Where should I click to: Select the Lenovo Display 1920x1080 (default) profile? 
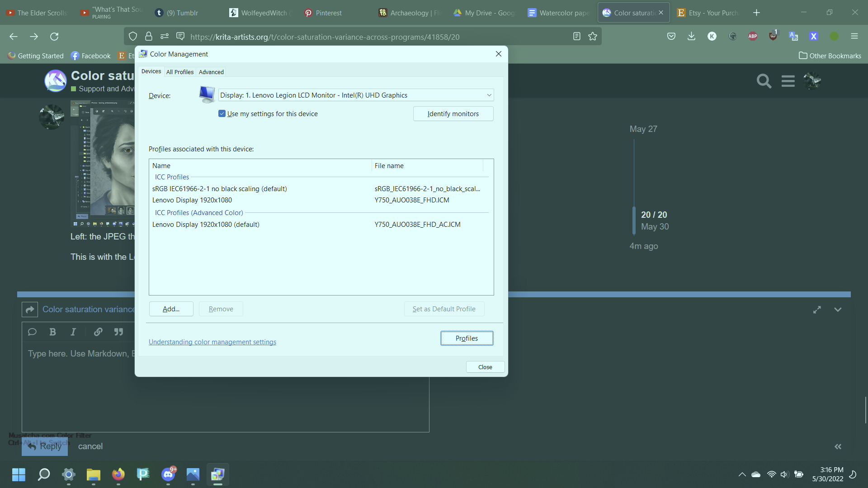[206, 225]
